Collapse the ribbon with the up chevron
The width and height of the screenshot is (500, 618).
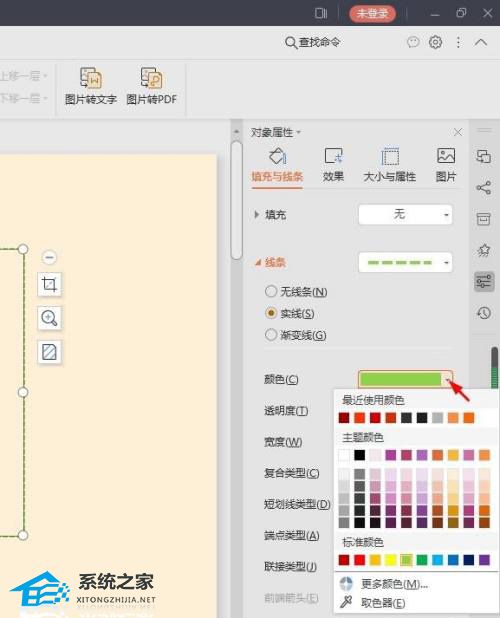[481, 42]
